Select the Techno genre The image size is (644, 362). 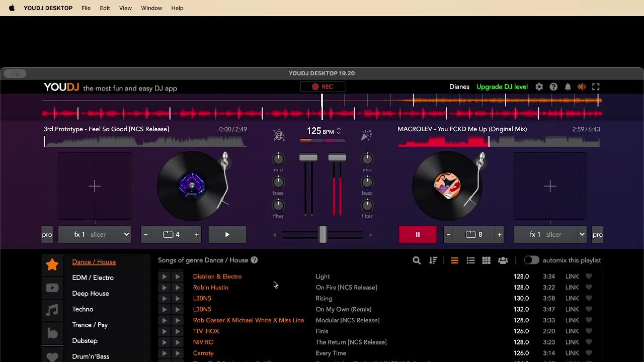(83, 309)
